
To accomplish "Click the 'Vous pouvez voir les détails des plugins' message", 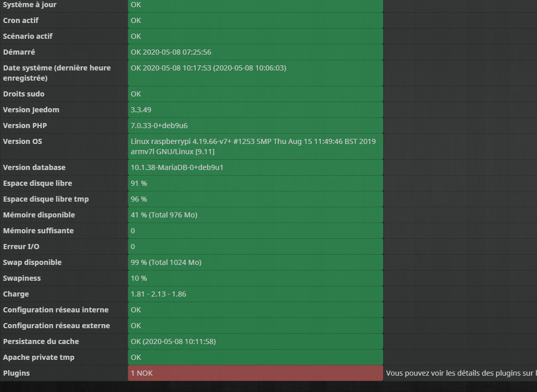I will [461, 373].
